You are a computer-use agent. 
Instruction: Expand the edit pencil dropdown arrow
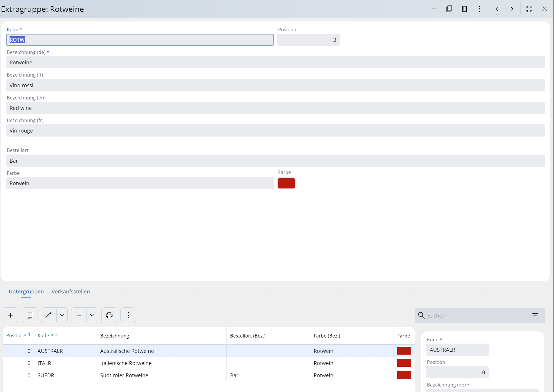62,315
